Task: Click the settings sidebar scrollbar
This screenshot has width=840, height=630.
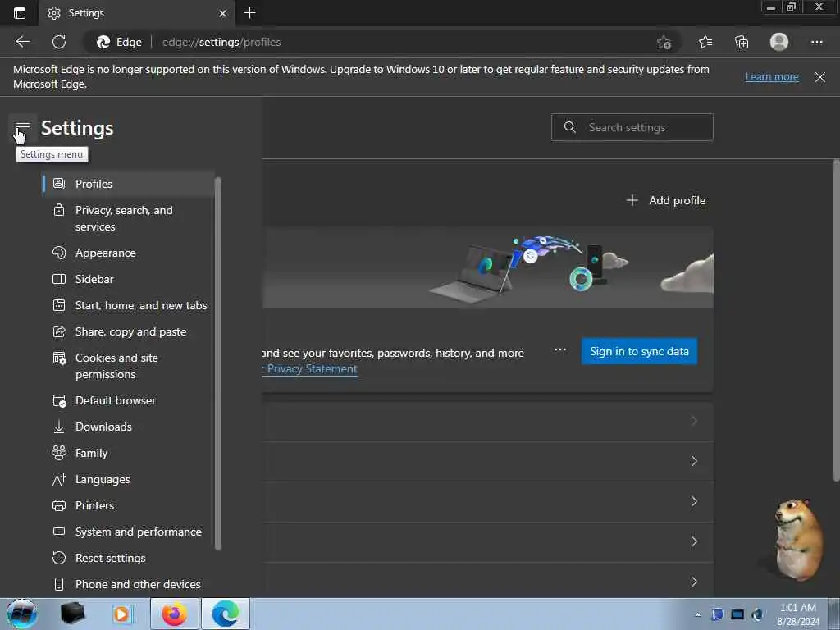Action: pos(218,364)
